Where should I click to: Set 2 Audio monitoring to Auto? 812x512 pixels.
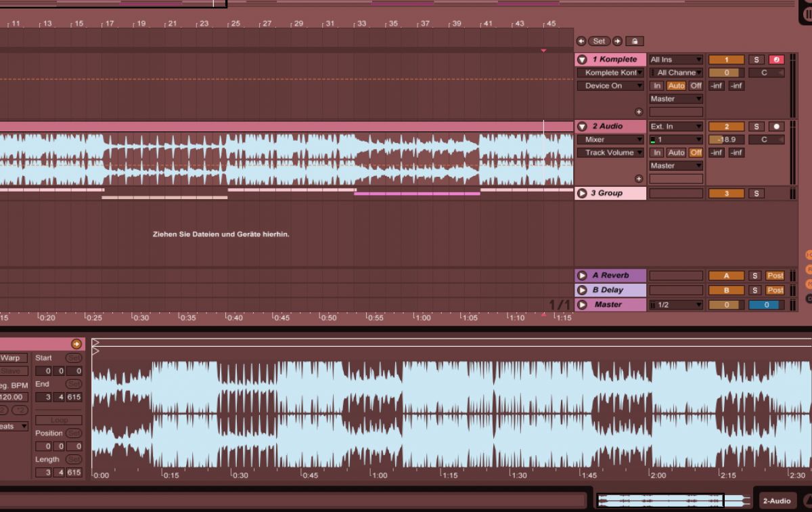click(x=676, y=153)
